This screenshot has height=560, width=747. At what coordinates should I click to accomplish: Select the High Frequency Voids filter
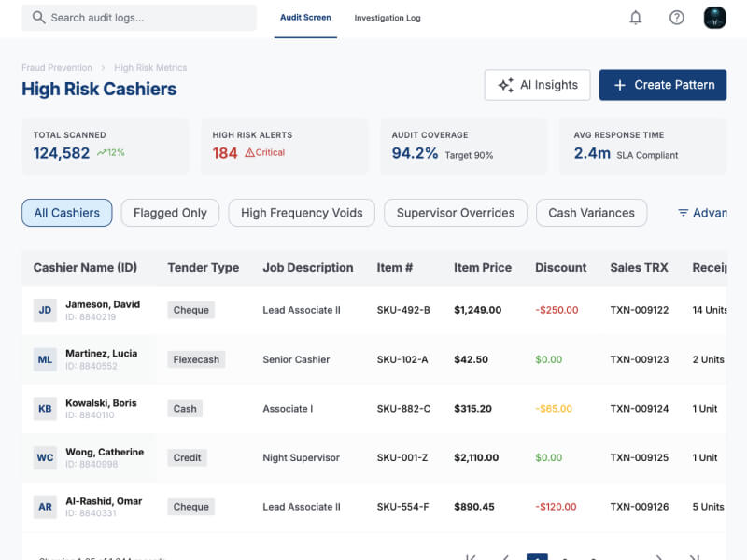pos(302,213)
